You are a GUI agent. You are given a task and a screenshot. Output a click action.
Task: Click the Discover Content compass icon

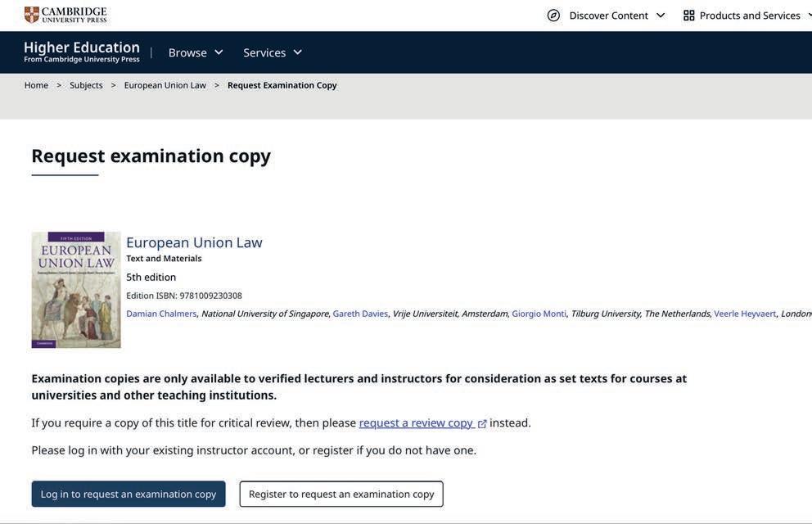(x=553, y=16)
